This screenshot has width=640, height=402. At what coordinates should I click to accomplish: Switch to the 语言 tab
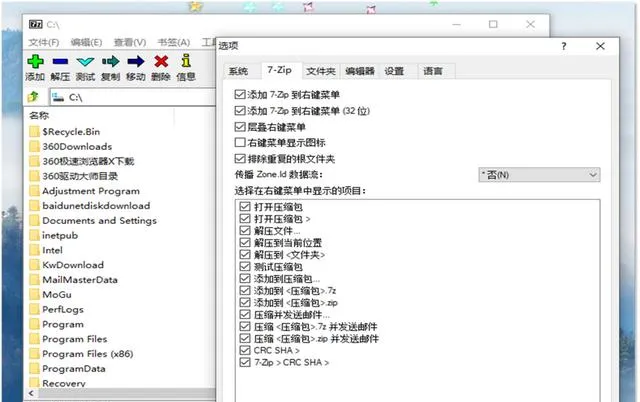coord(433,71)
